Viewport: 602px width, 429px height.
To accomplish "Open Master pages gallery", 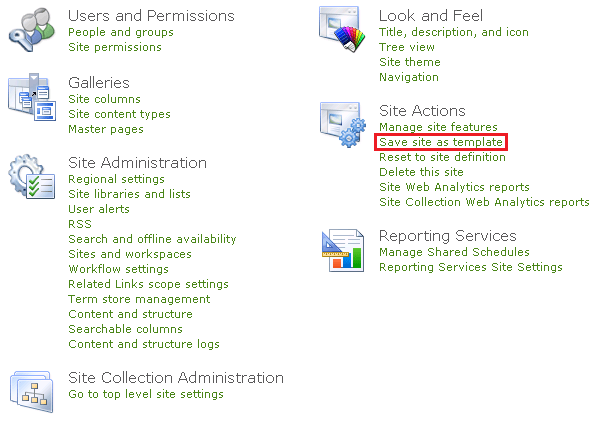I will (x=106, y=129).
